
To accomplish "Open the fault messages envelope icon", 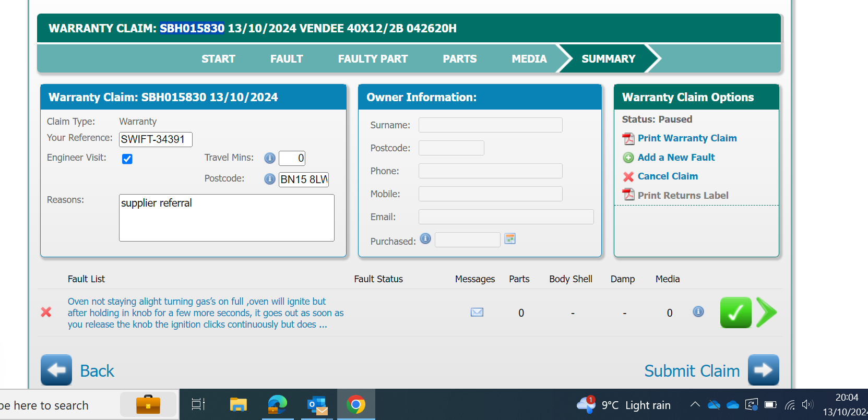I will (477, 312).
